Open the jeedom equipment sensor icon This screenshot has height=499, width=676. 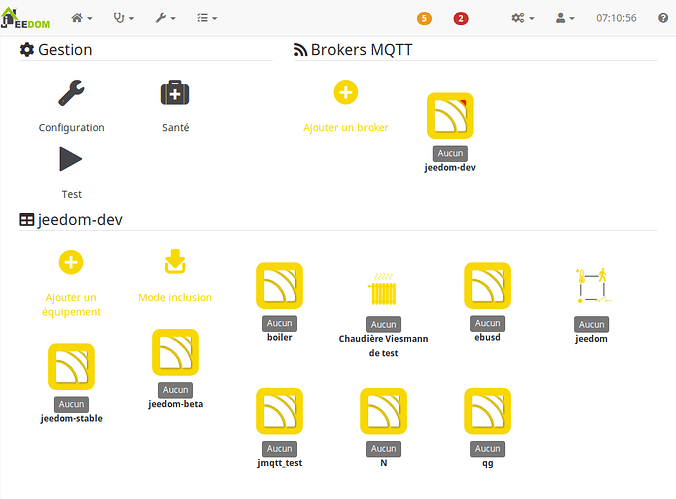pyautogui.click(x=592, y=286)
